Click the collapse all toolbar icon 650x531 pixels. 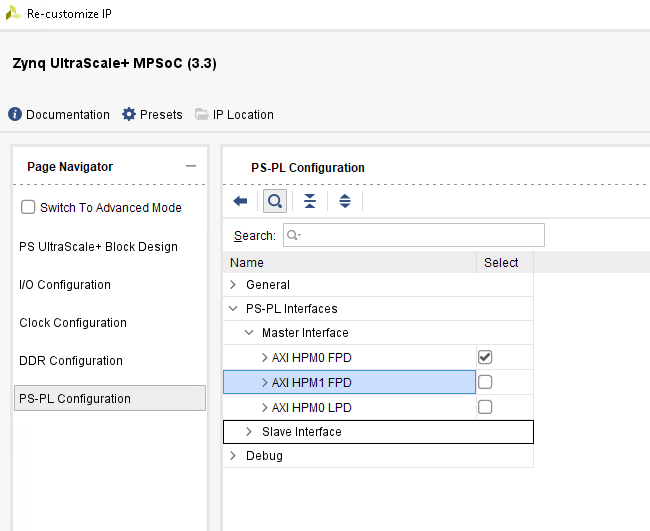click(x=310, y=201)
